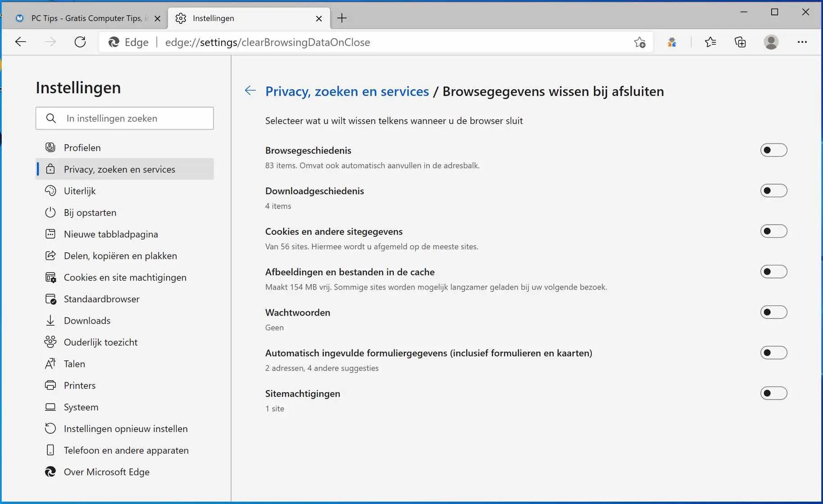The image size is (823, 504).
Task: Click the Talen language icon
Action: (x=50, y=363)
